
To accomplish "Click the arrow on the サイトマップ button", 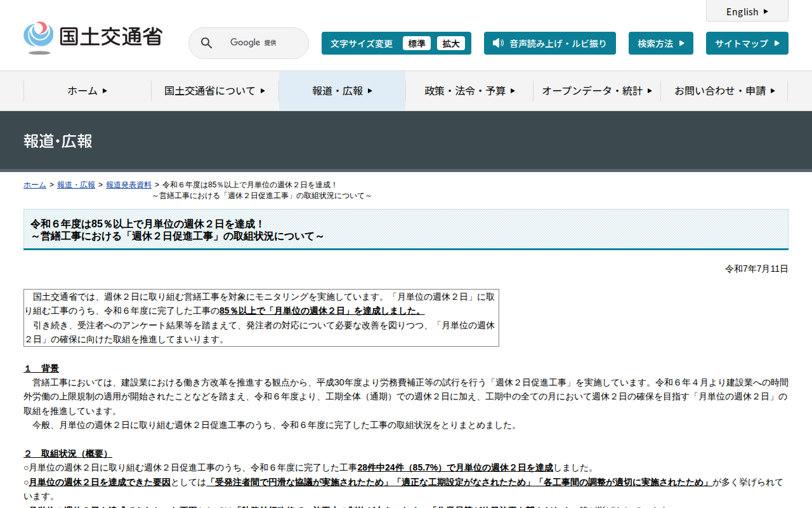I will tap(776, 43).
